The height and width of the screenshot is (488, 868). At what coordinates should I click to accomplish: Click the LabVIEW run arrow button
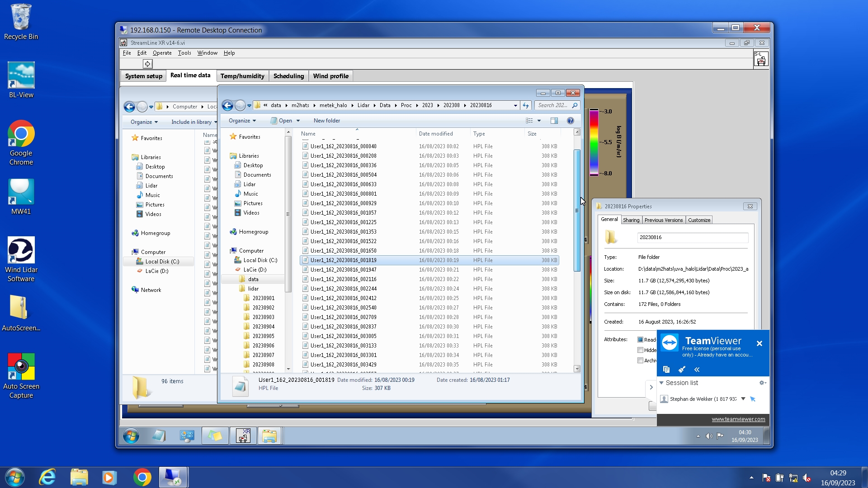point(147,64)
